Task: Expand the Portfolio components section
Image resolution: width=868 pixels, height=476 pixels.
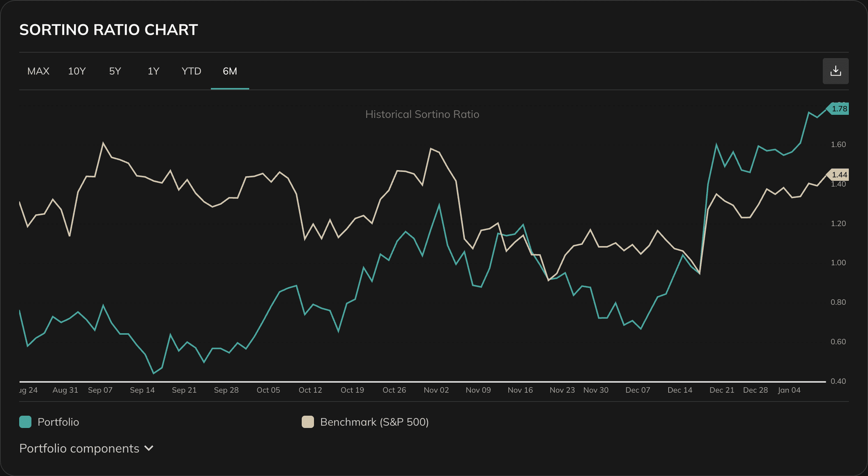Action: click(x=79, y=448)
